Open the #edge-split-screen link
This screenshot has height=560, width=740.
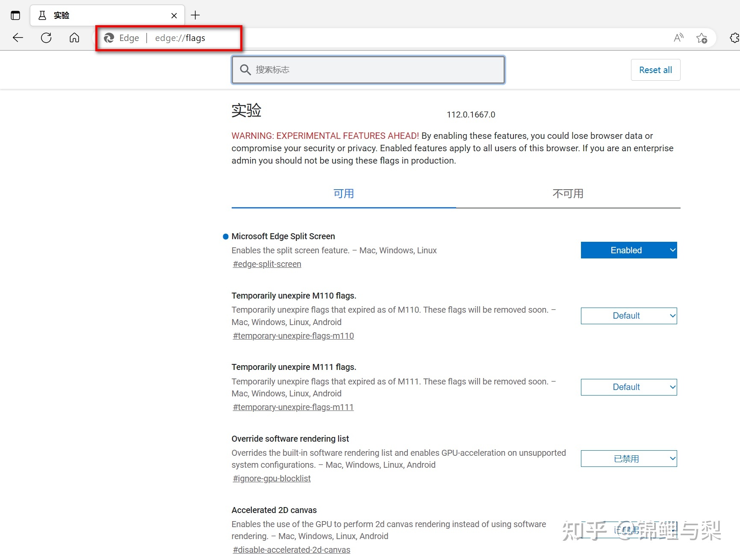(267, 264)
